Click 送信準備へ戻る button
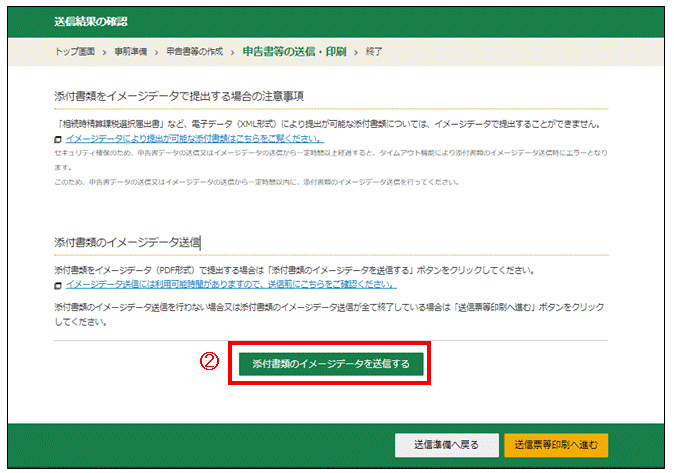The image size is (674, 473). tap(447, 445)
